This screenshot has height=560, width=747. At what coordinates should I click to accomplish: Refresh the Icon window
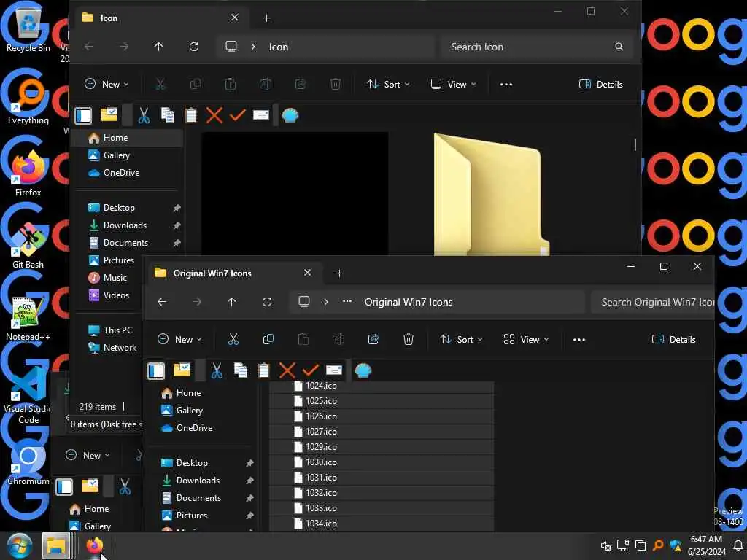[x=194, y=47]
